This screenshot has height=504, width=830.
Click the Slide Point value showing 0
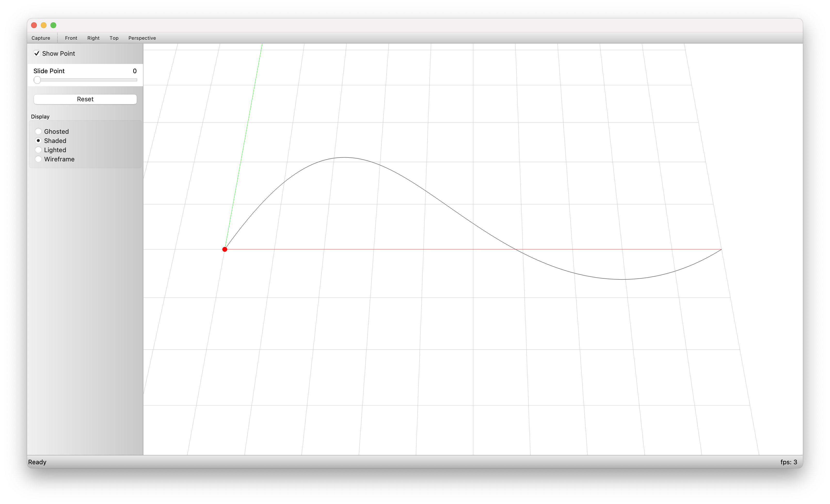click(x=134, y=71)
